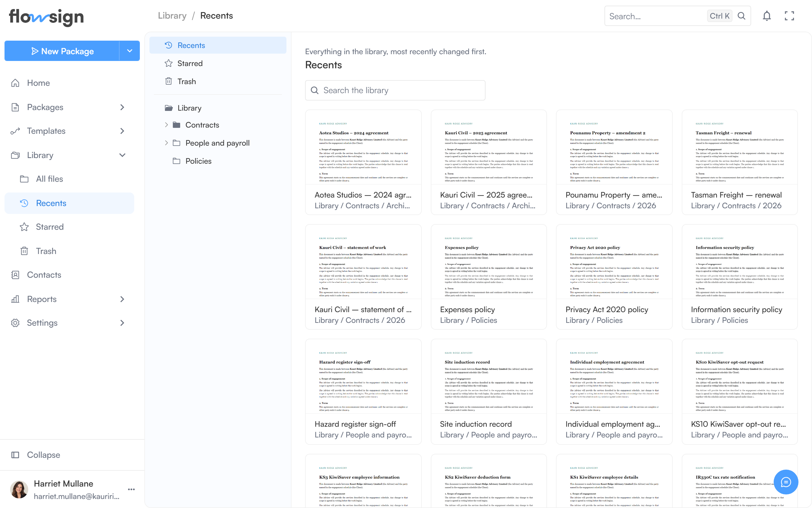Open the chat support bubble
The image size is (812, 508).
pyautogui.click(x=786, y=482)
